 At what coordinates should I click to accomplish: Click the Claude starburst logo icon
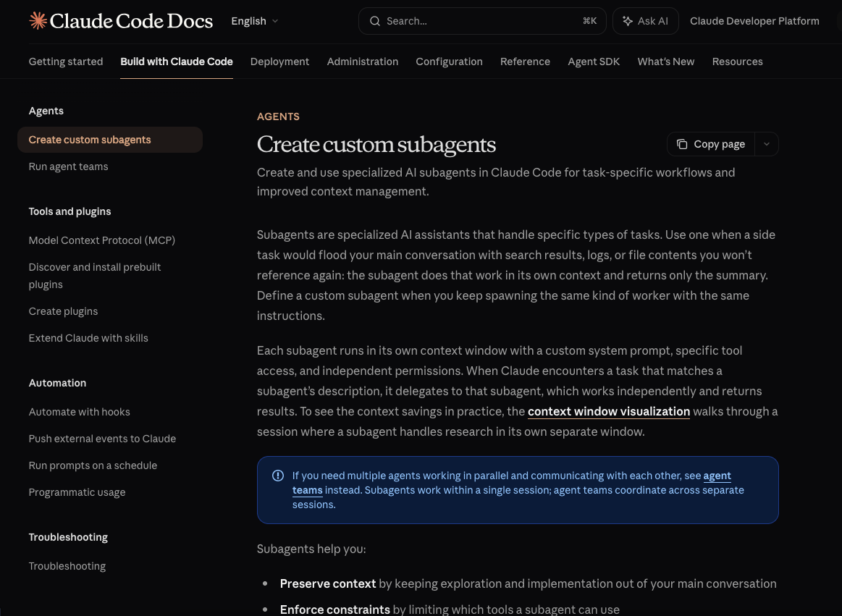[x=38, y=21]
